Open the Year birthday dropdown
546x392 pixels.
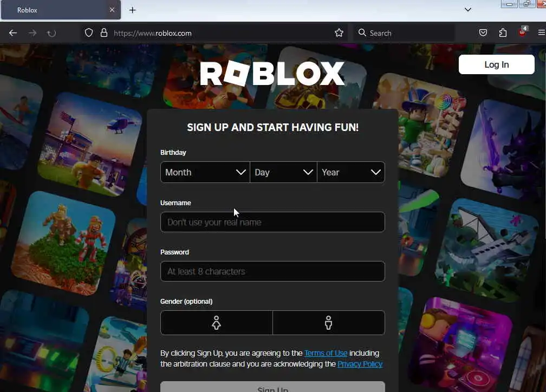click(351, 172)
